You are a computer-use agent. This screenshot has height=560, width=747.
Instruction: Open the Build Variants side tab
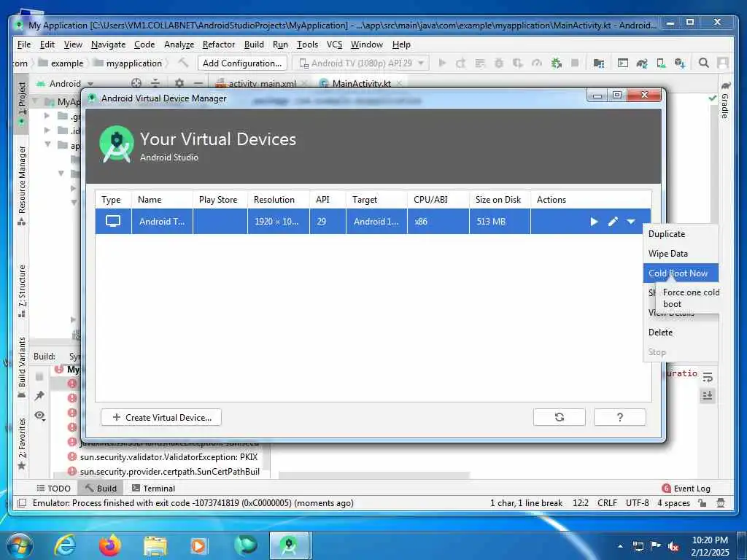pyautogui.click(x=21, y=367)
